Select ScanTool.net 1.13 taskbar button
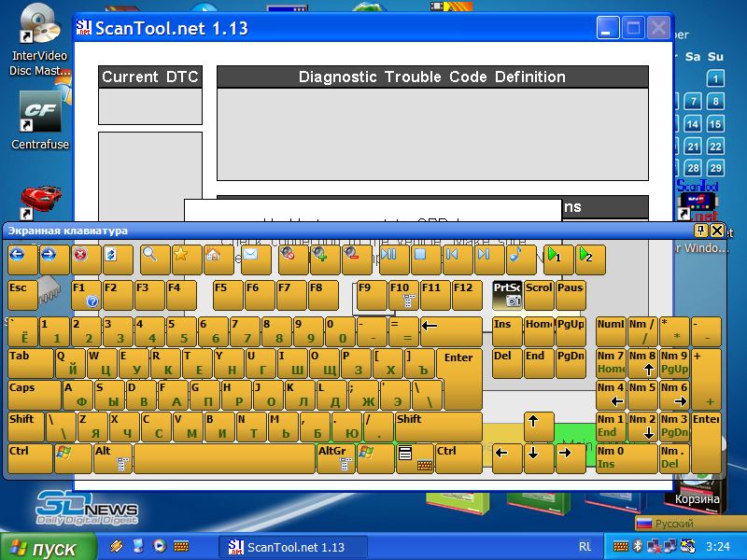The width and height of the screenshot is (747, 560). click(292, 547)
